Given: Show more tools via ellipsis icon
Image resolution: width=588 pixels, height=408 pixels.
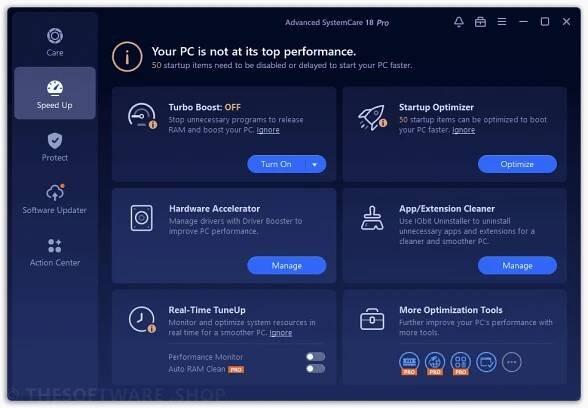Looking at the screenshot, I should click(x=512, y=362).
